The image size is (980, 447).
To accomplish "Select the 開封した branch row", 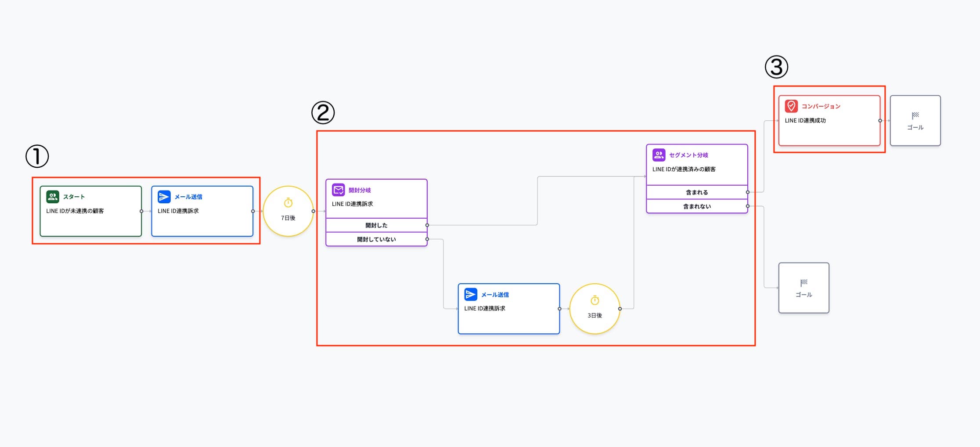I will pos(376,225).
